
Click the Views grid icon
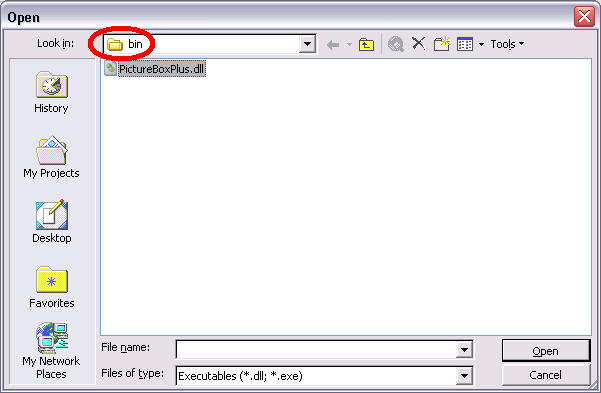[465, 44]
